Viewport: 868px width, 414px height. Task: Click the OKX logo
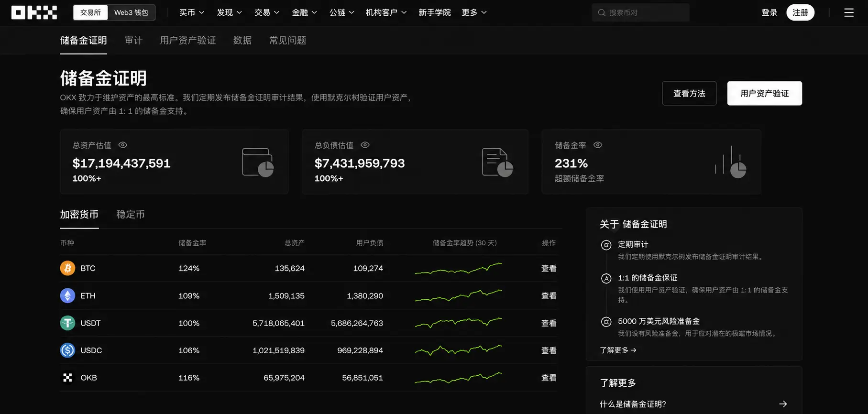click(x=34, y=12)
